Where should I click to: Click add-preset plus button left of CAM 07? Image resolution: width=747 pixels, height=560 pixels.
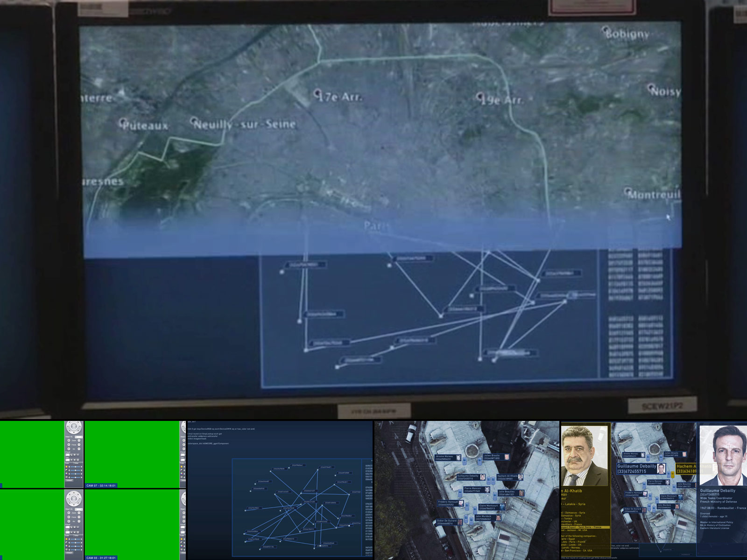75,455
